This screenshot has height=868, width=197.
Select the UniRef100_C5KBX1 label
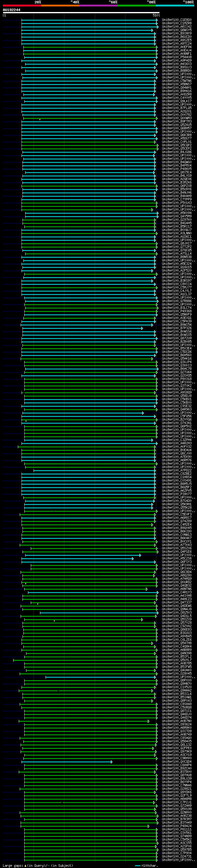(x=177, y=399)
